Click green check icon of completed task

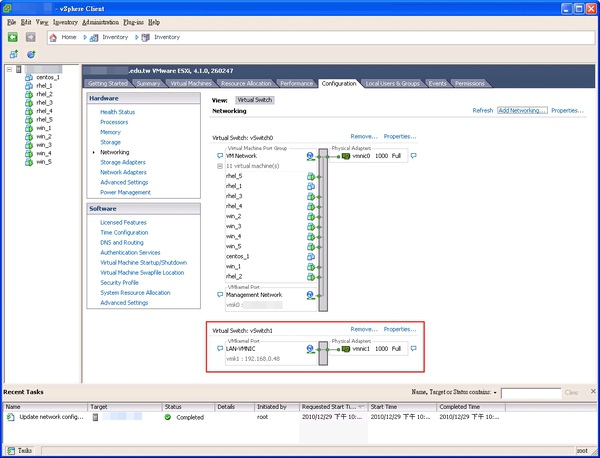coord(168,417)
